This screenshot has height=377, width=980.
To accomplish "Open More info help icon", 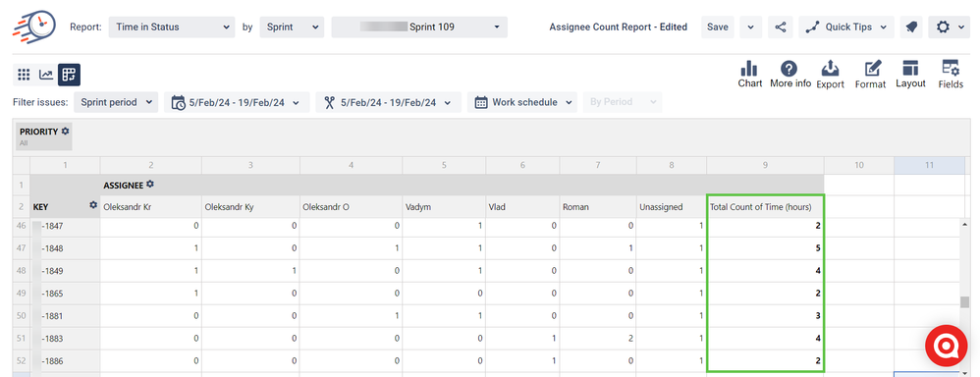I will 790,75.
